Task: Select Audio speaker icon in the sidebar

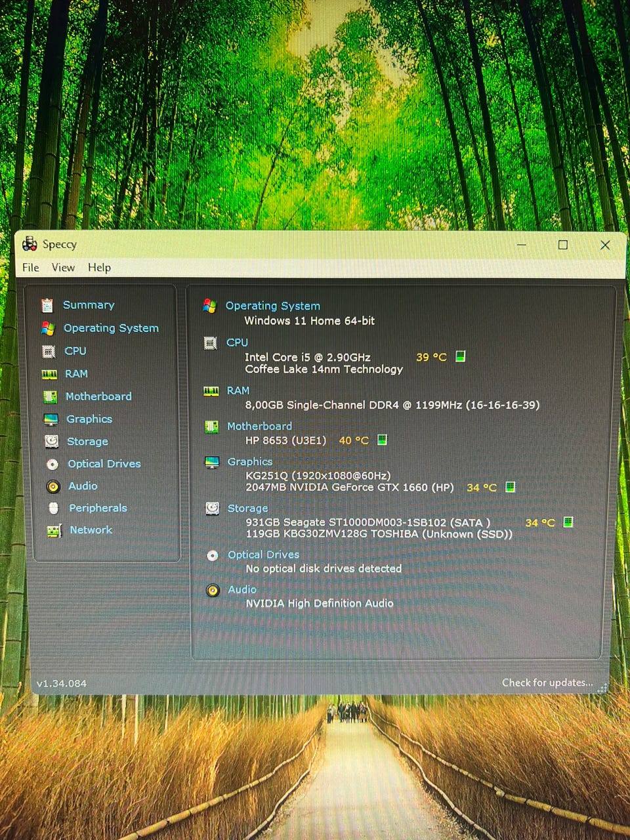Action: [53, 486]
